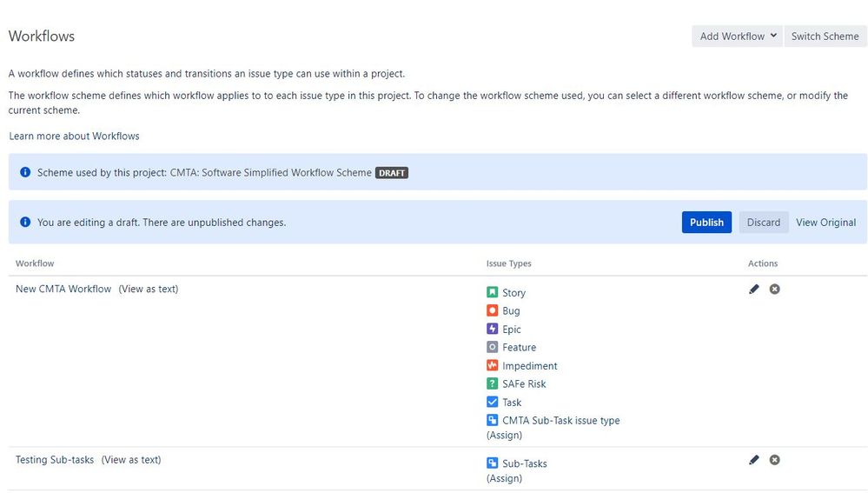This screenshot has height=493, width=868.
Task: Click the CMTA Sub-Task issue type icon
Action: (492, 420)
